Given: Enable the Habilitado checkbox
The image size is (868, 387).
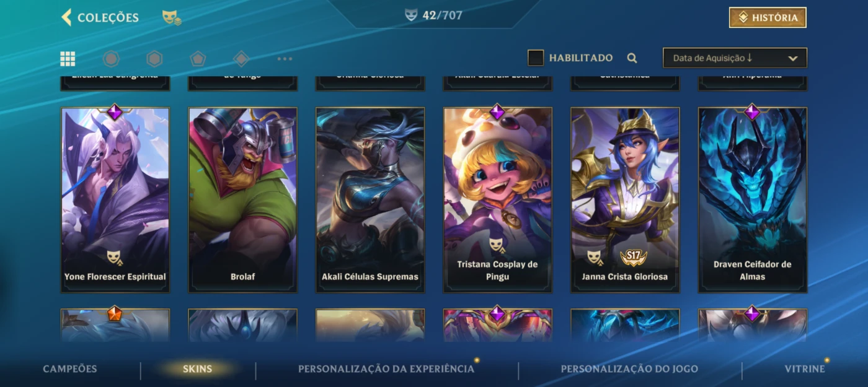Looking at the screenshot, I should [536, 58].
